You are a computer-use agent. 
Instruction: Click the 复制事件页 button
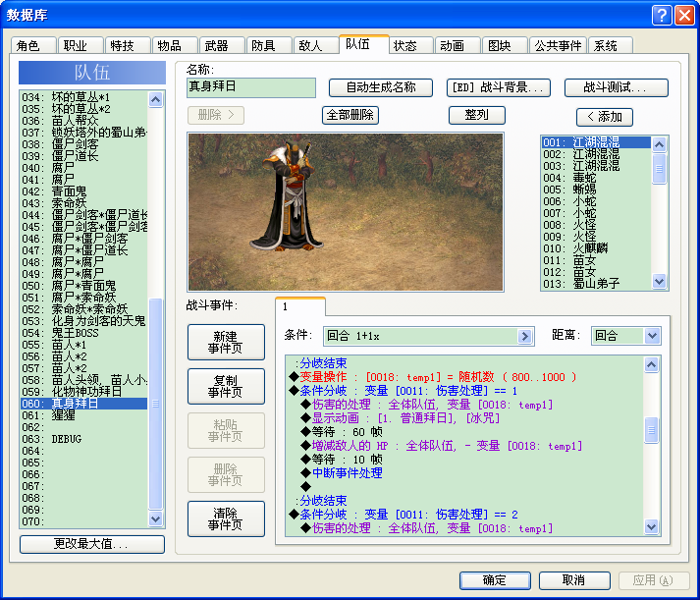pyautogui.click(x=226, y=386)
